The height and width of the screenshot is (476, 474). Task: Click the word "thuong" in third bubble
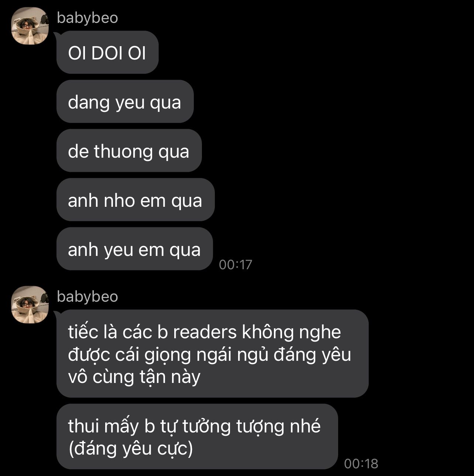[123, 151]
